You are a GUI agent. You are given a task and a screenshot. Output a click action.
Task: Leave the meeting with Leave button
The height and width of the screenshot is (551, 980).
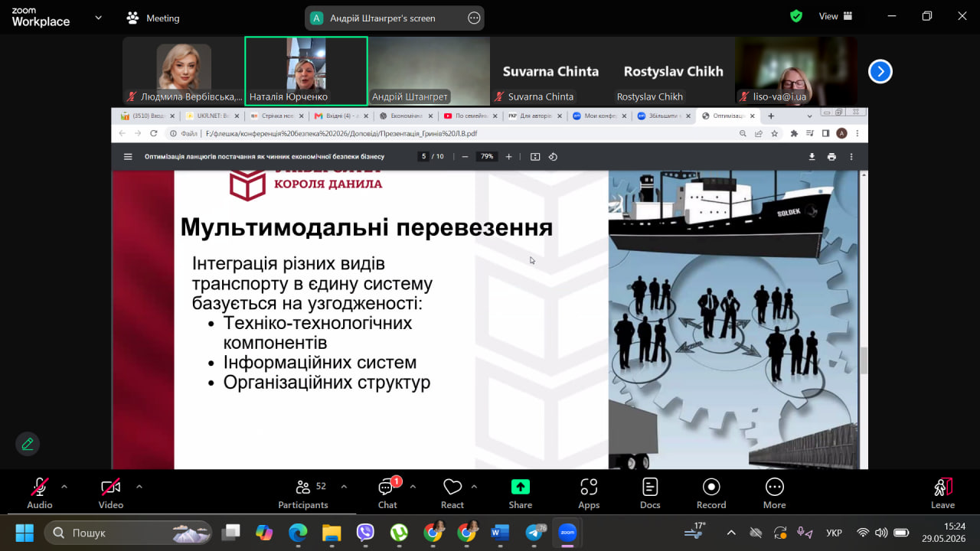(x=942, y=493)
